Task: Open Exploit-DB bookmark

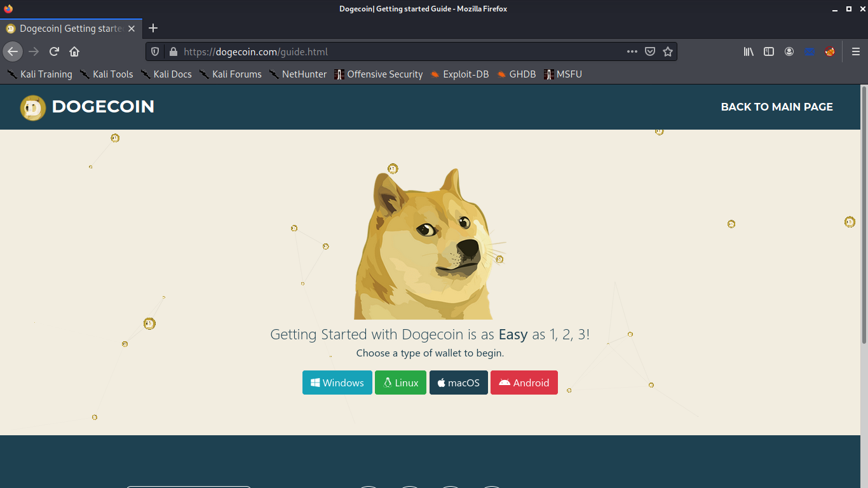Action: pos(459,74)
